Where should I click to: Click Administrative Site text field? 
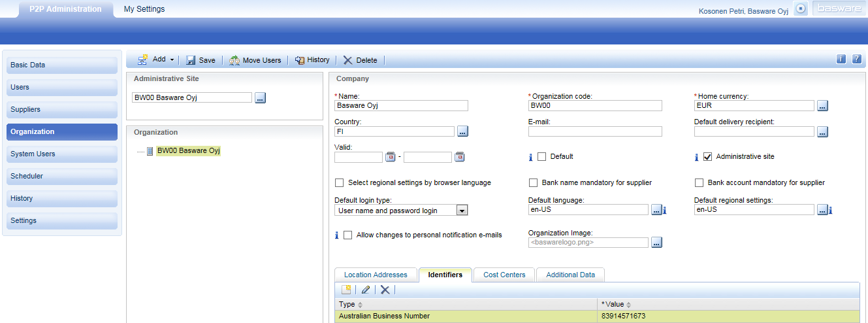coord(191,97)
